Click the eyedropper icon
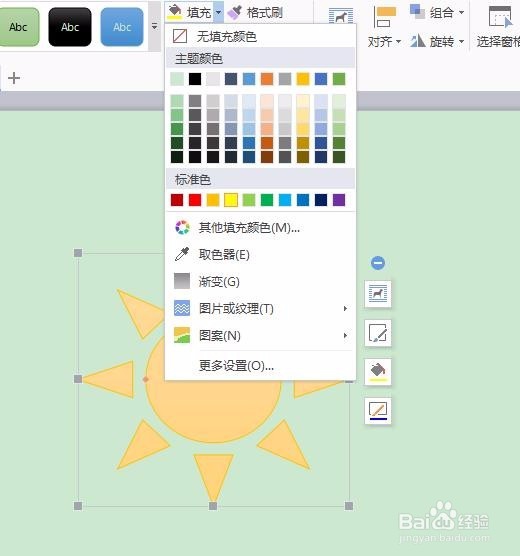 (x=182, y=254)
